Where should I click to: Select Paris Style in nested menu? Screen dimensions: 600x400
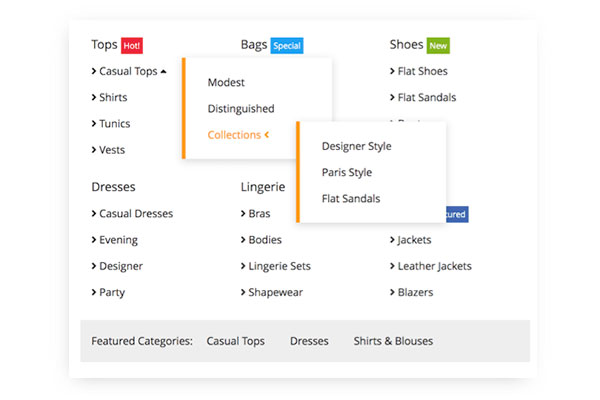coord(346,172)
